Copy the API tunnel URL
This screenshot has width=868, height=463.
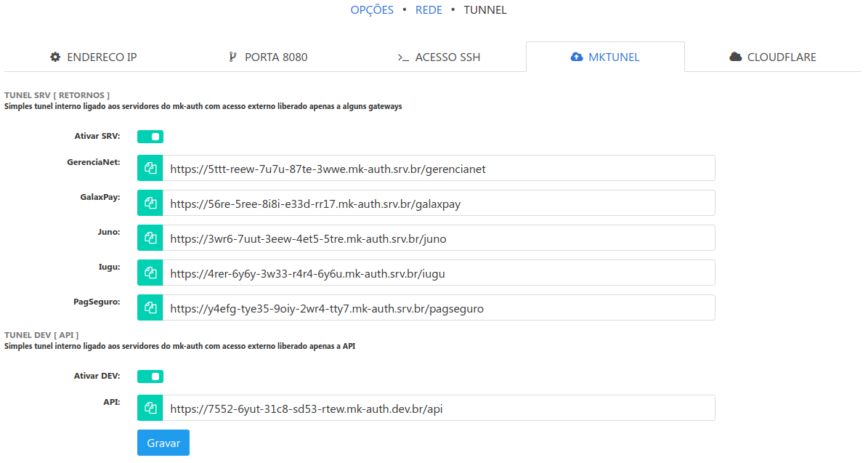click(150, 408)
